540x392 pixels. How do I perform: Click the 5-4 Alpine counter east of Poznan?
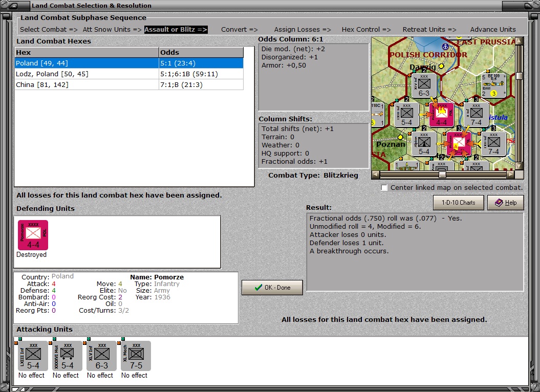[424, 144]
